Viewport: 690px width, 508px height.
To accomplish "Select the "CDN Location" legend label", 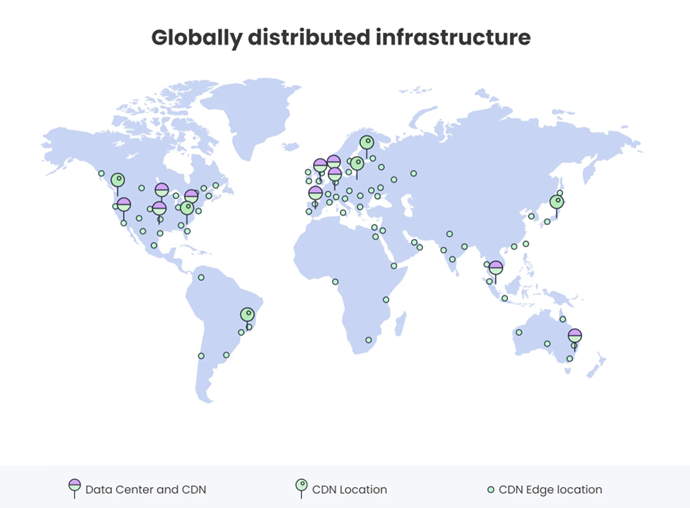I will coord(349,490).
